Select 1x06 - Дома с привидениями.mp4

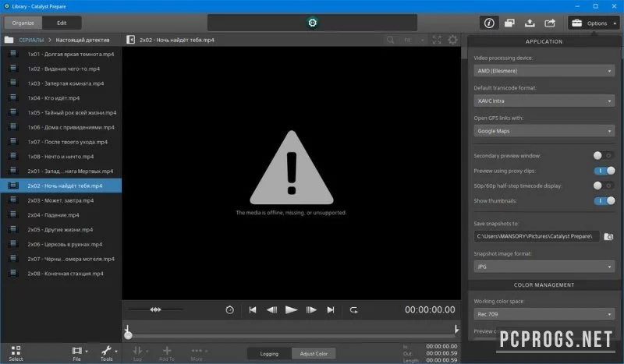click(61, 127)
